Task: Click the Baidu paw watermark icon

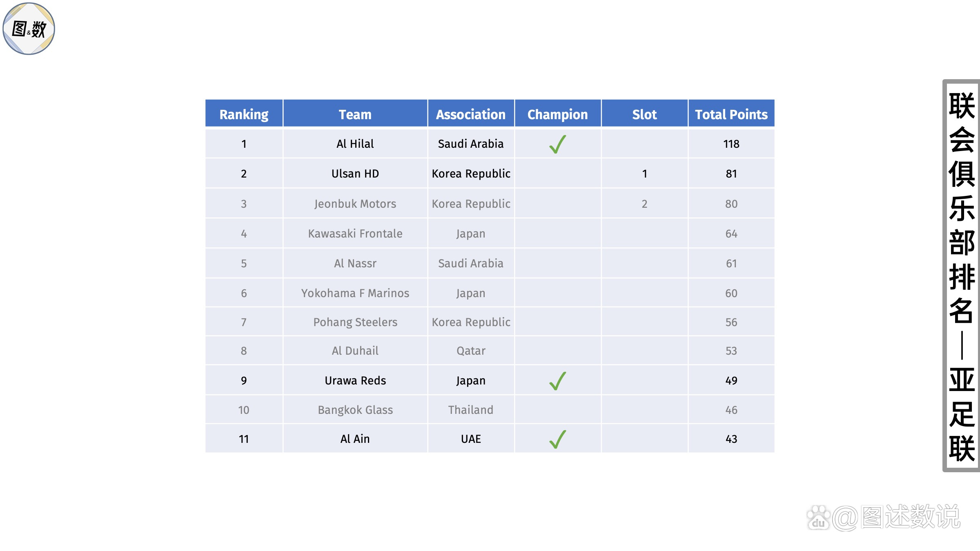Action: coord(818,518)
